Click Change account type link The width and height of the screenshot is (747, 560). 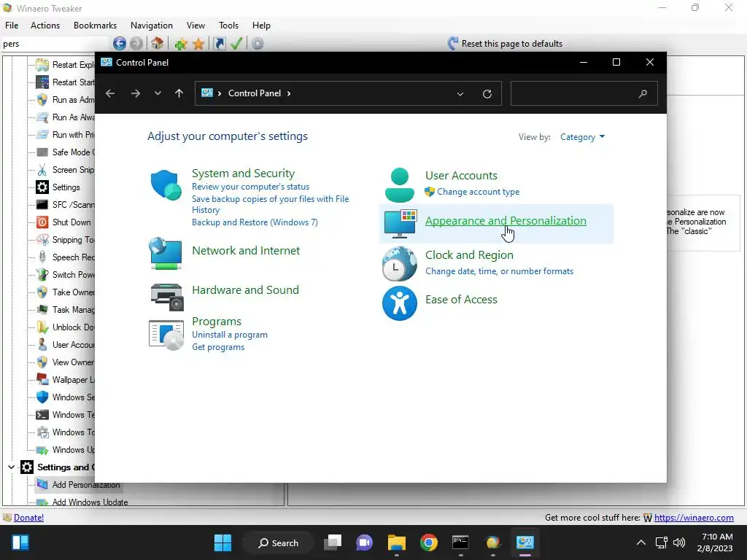tap(479, 192)
